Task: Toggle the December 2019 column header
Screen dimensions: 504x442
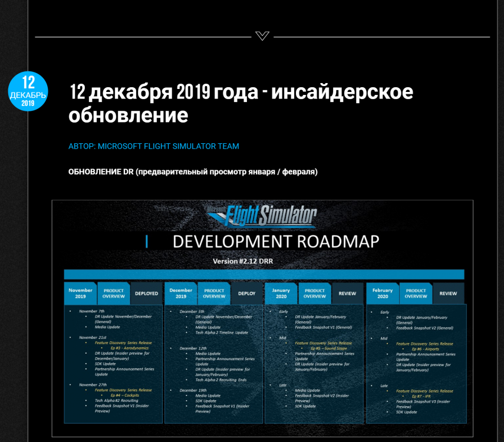Action: click(x=181, y=293)
